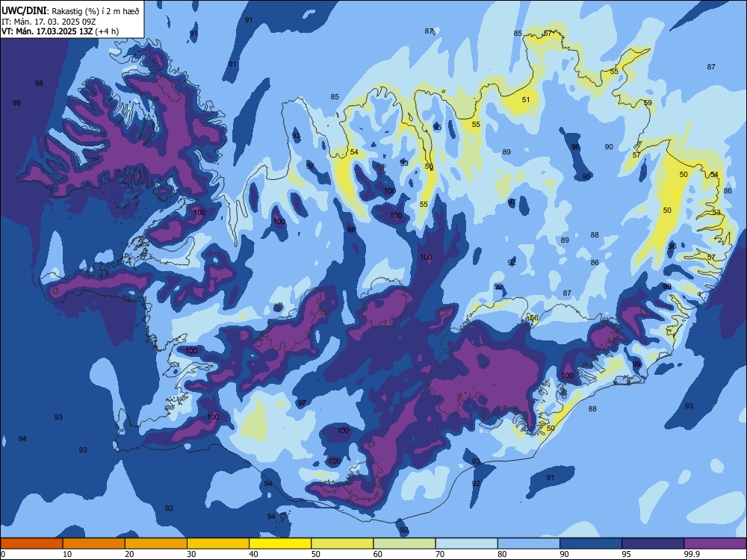Click the legend scale label '40'

(253, 554)
